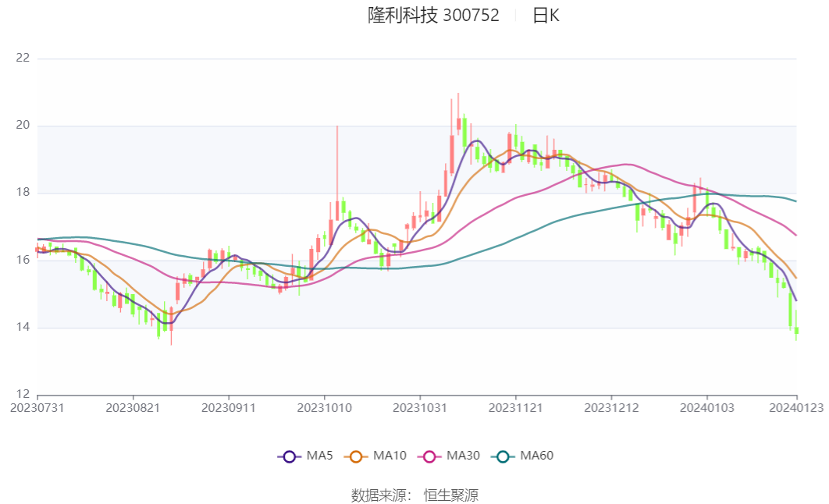Click the y-axis value 14
This screenshot has height=504, width=829.
pyautogui.click(x=23, y=327)
